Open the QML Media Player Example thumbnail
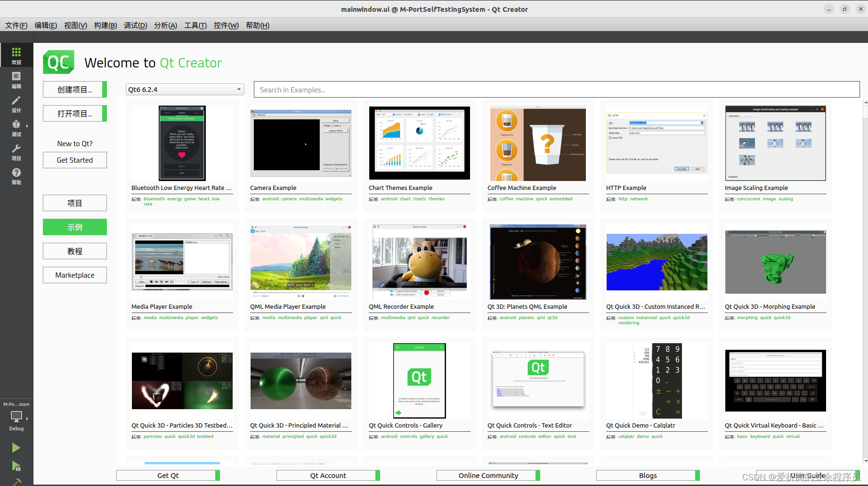868x486 pixels. [x=301, y=262]
